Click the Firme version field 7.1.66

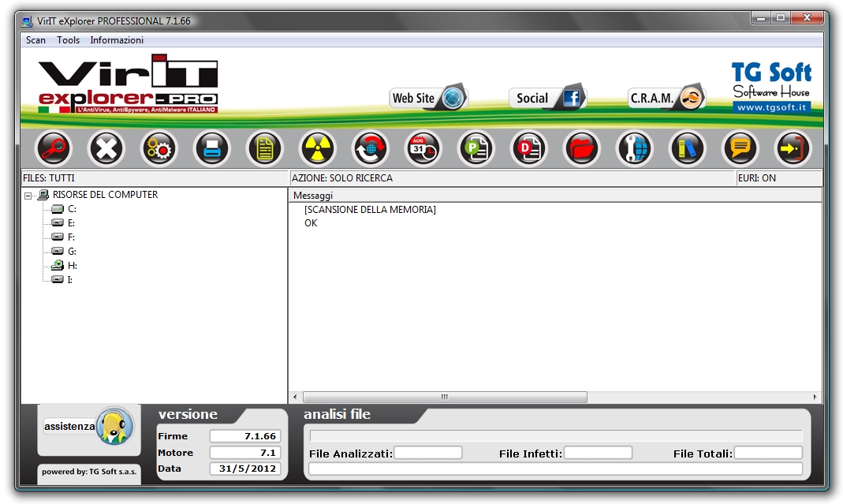coord(245,436)
